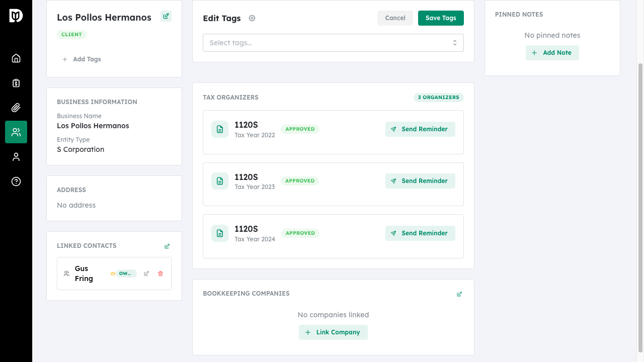Open the Select tags dropdown
Image resolution: width=644 pixels, height=362 pixels.
pos(333,43)
